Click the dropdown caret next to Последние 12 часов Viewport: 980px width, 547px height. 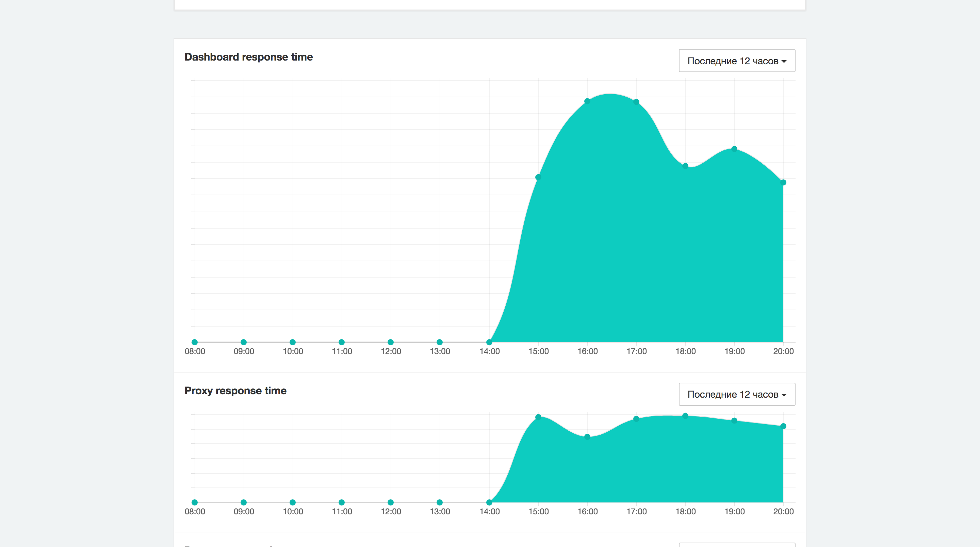784,61
